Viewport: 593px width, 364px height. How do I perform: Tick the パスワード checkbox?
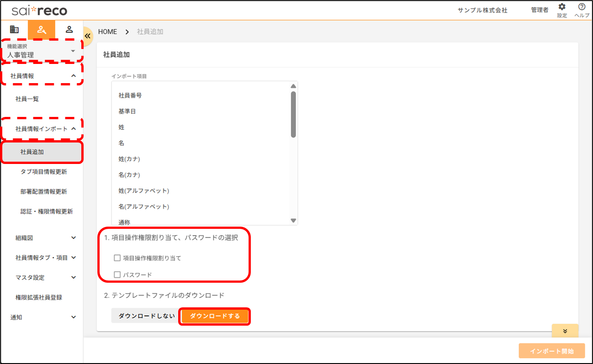(117, 275)
